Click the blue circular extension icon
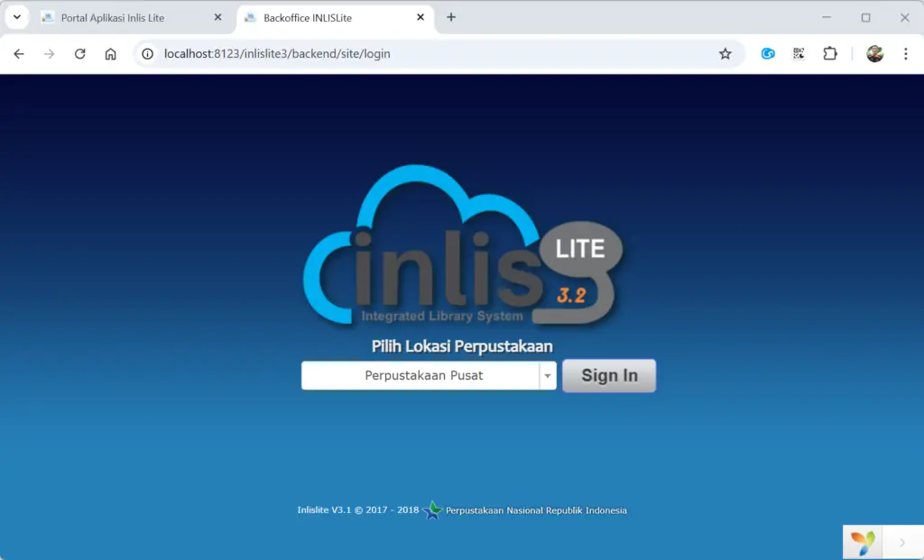The width and height of the screenshot is (924, 560). point(767,53)
